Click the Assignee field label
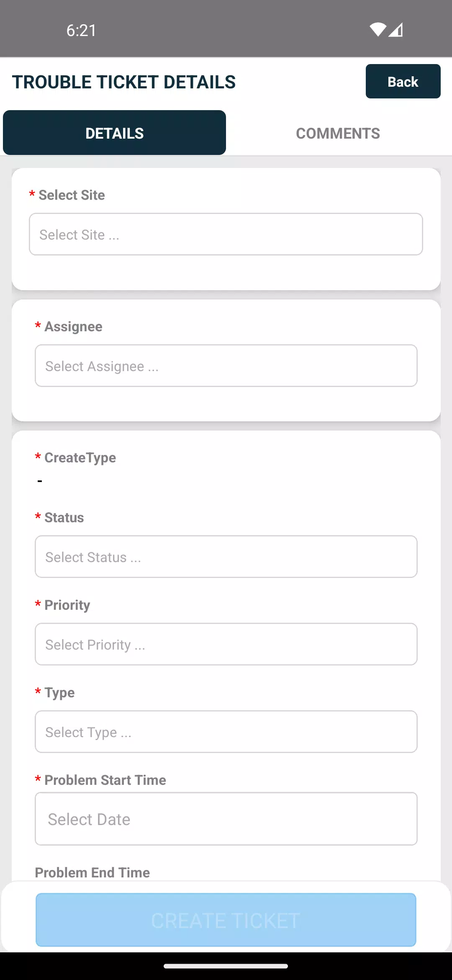This screenshot has width=452, height=980. click(73, 327)
